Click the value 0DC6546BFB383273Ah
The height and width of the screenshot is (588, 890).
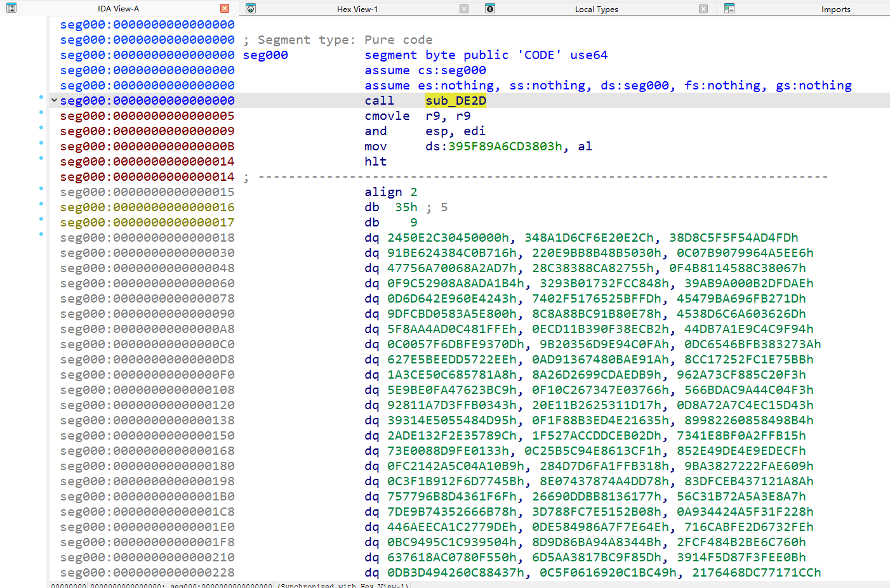click(753, 344)
